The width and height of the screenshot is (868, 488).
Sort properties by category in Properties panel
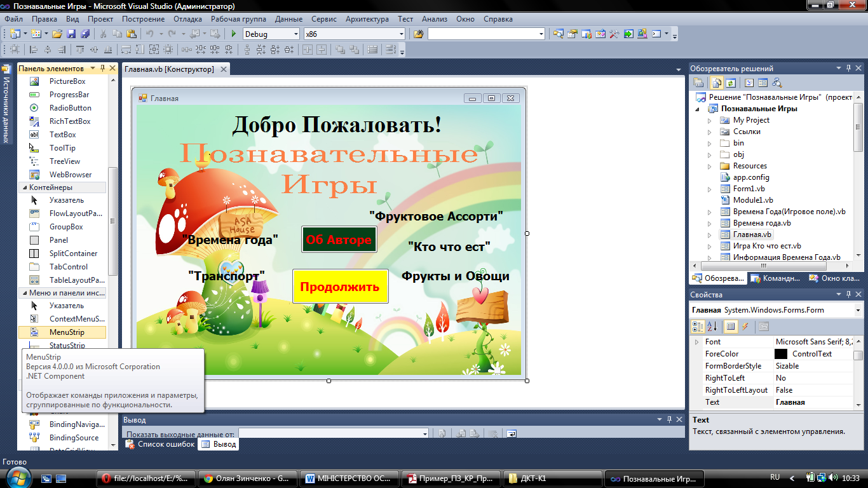click(698, 326)
